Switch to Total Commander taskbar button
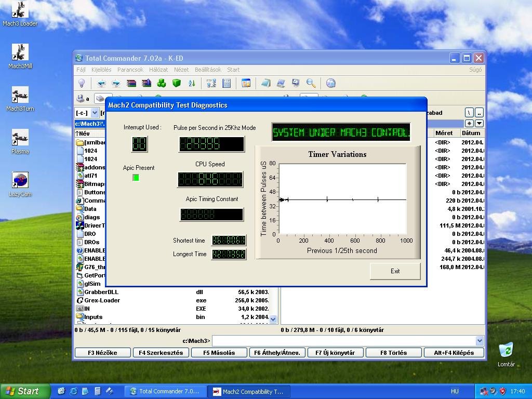 pos(165,391)
